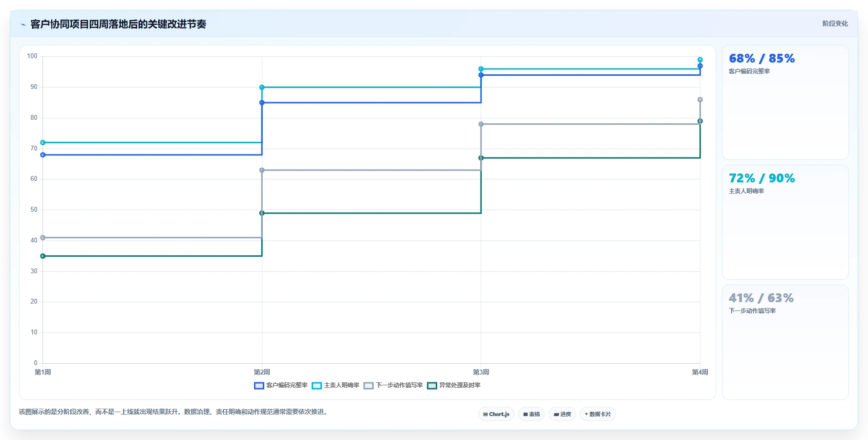868x440 pixels.
Task: Click the 阶段变化 label in the header
Action: pos(835,23)
